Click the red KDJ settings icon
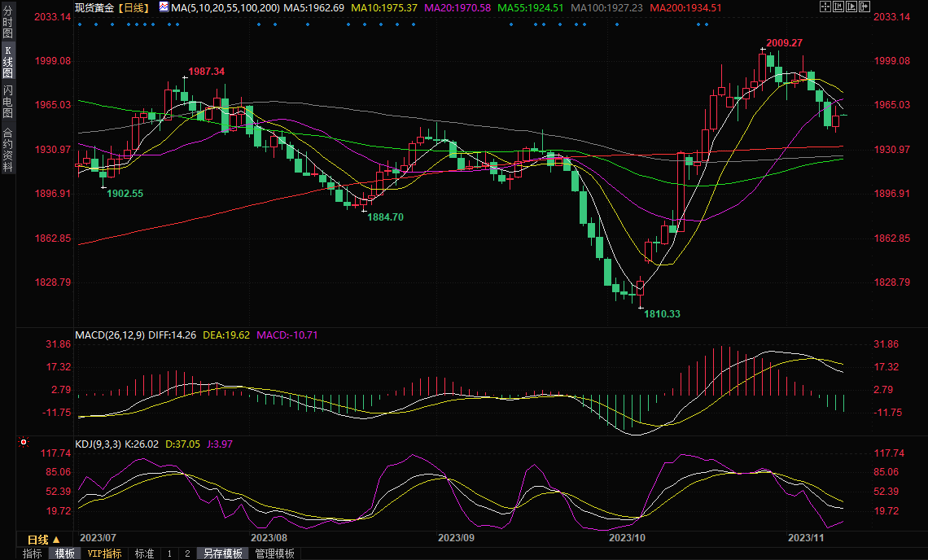The width and height of the screenshot is (928, 560). point(23,442)
